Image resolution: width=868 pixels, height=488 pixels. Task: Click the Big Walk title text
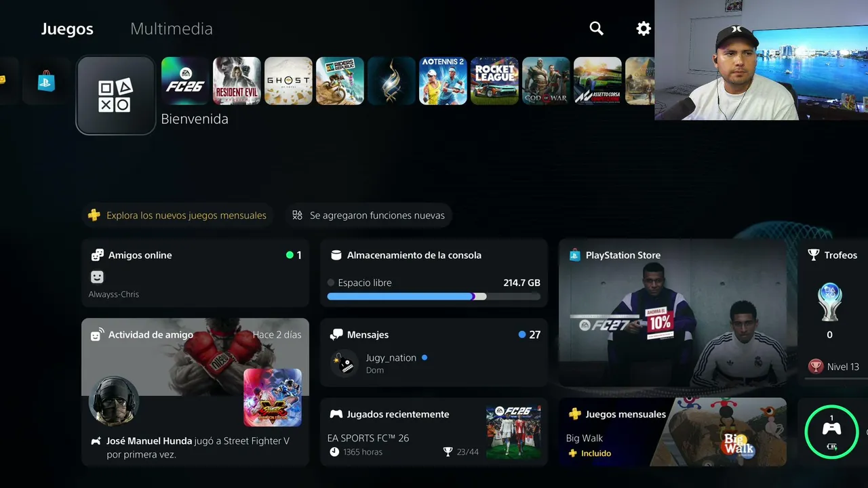point(585,438)
